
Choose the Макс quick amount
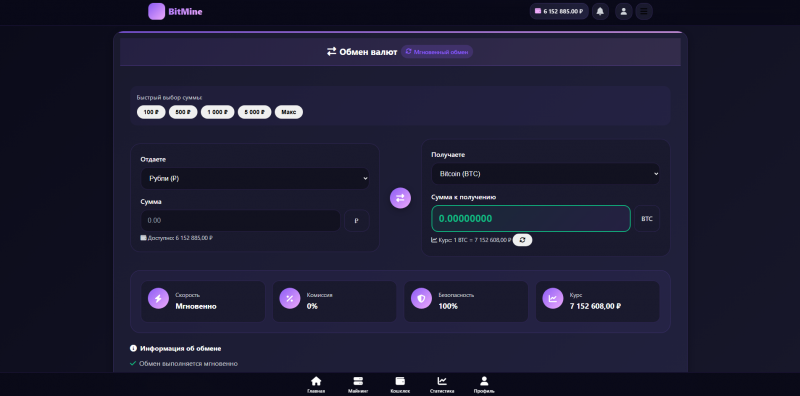pyautogui.click(x=289, y=112)
